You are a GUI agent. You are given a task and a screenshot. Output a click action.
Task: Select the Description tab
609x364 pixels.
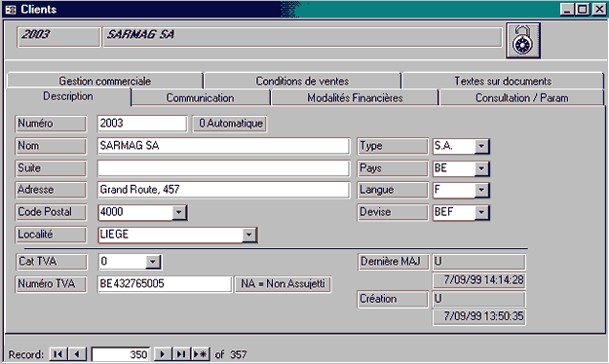68,96
